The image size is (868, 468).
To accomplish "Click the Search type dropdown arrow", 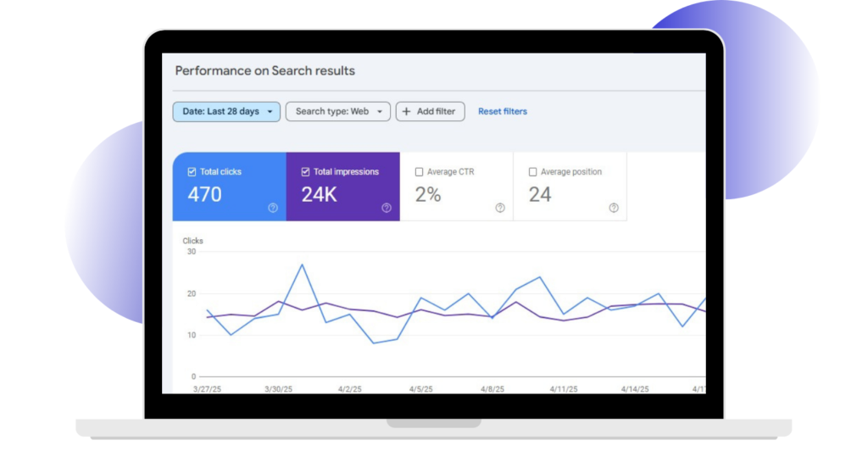I will pos(380,112).
